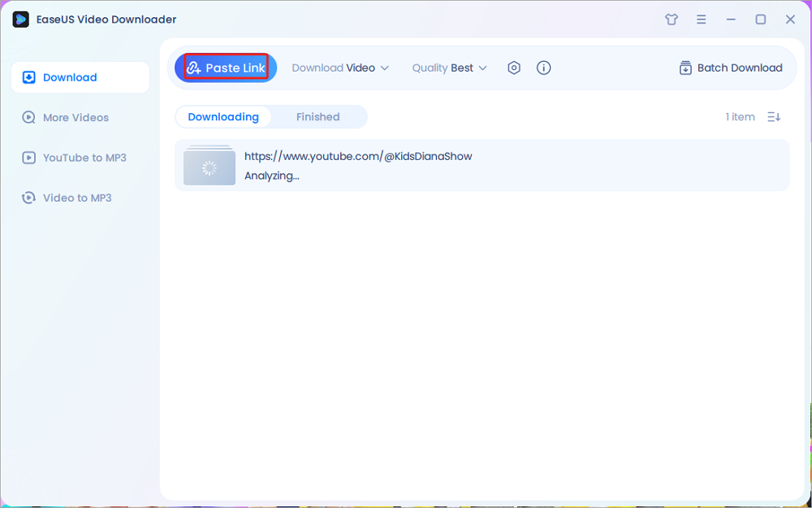Click the skin shirt icon in title bar
Screen dimensions: 812x508
point(672,20)
